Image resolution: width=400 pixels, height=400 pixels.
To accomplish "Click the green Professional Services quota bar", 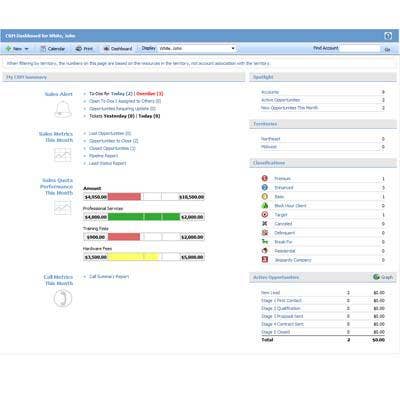I will pos(144,217).
